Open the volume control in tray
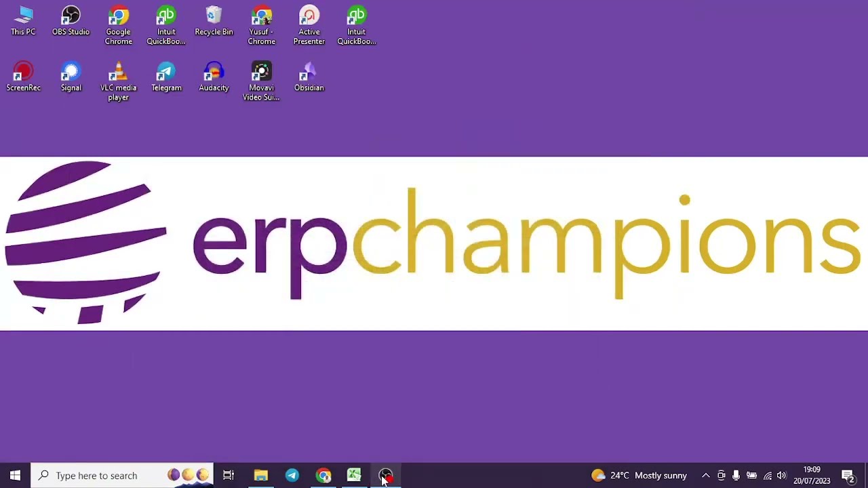Screen dimensions: 868x488 [781, 475]
